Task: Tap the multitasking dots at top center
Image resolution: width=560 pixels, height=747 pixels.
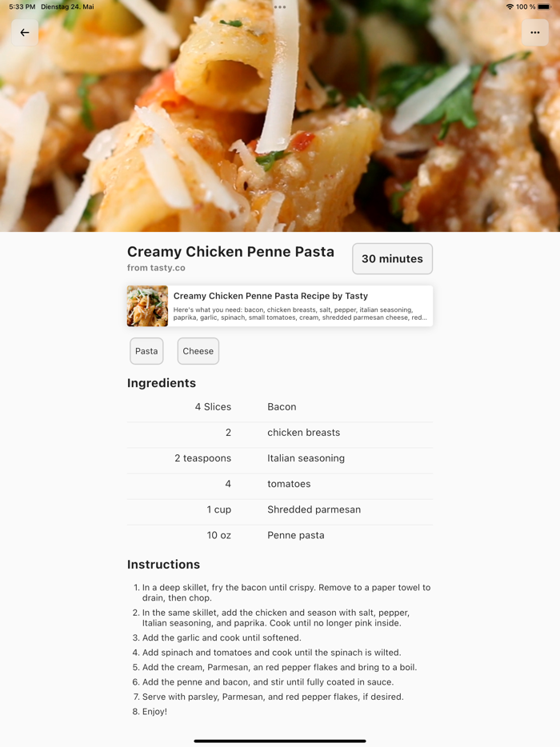Action: coord(280,7)
